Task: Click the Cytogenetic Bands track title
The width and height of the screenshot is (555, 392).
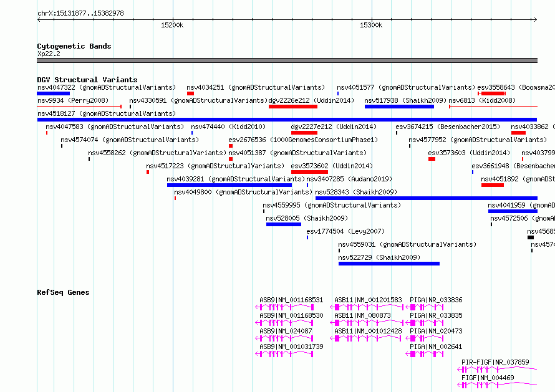Action: pos(74,46)
